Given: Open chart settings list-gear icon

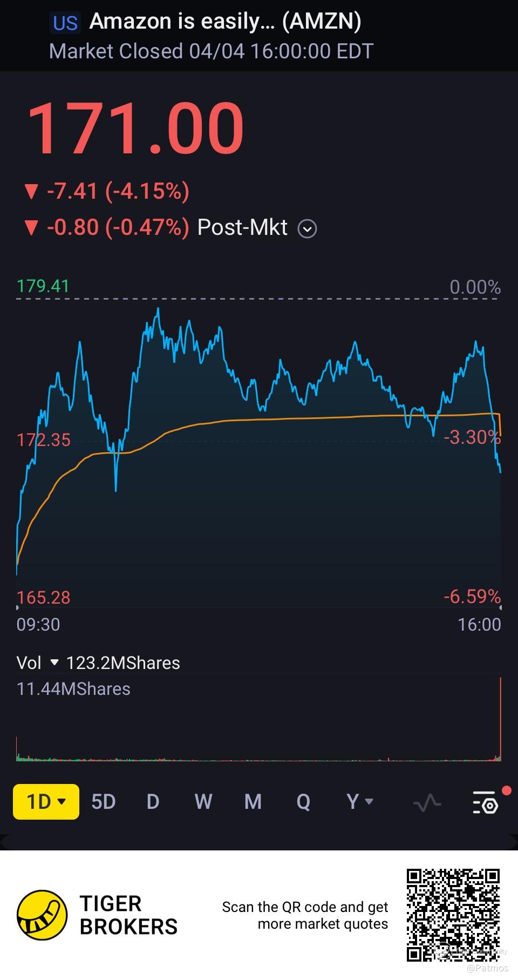Looking at the screenshot, I should coord(485,802).
